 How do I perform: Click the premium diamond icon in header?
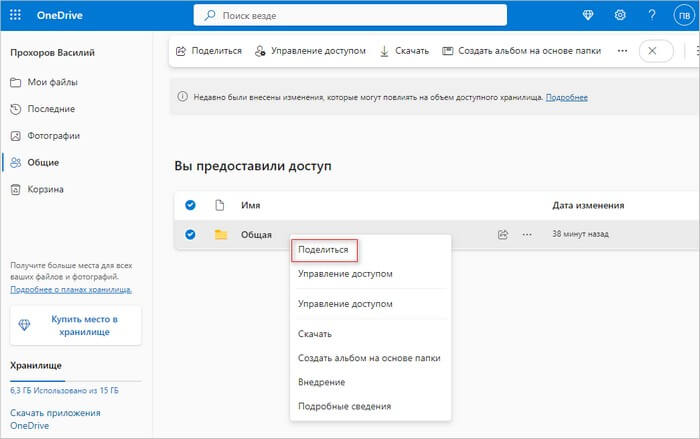(588, 15)
